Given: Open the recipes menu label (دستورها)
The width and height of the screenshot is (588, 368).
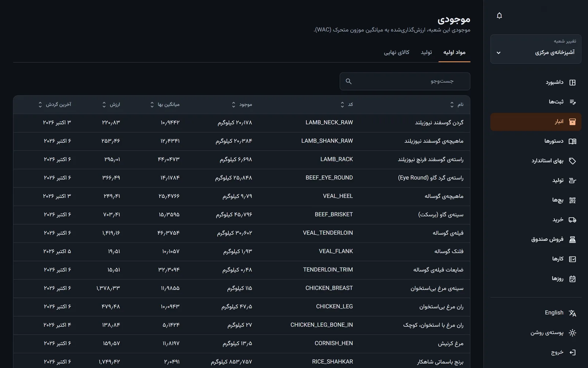Looking at the screenshot, I should (554, 141).
